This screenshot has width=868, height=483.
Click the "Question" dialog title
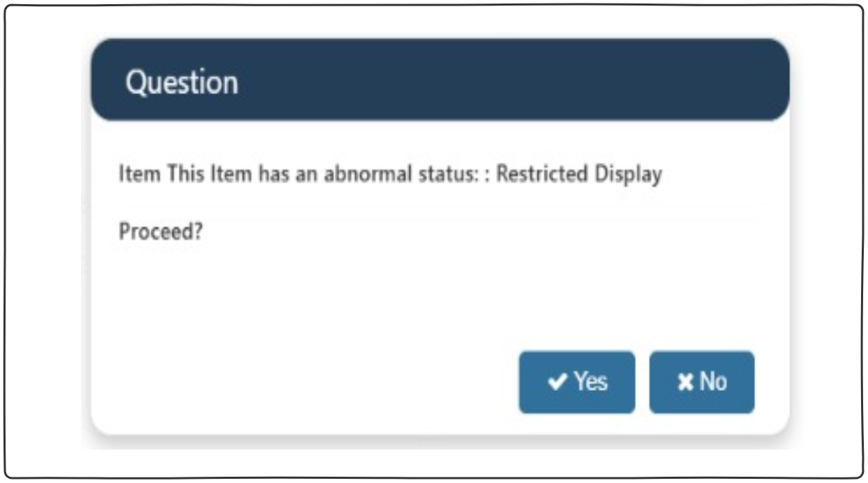[x=181, y=82]
